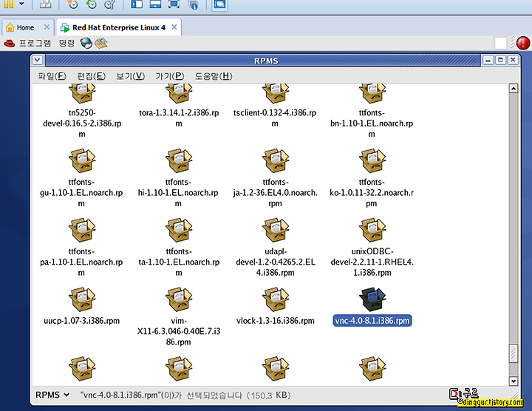Open the RPMS window menu button
Viewport: 532px width, 411px height.
(38, 61)
